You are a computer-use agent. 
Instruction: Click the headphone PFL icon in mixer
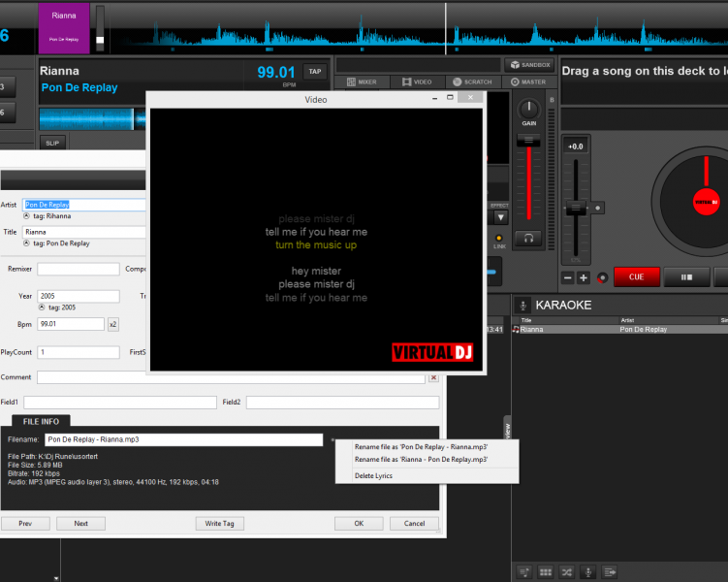[x=529, y=238]
